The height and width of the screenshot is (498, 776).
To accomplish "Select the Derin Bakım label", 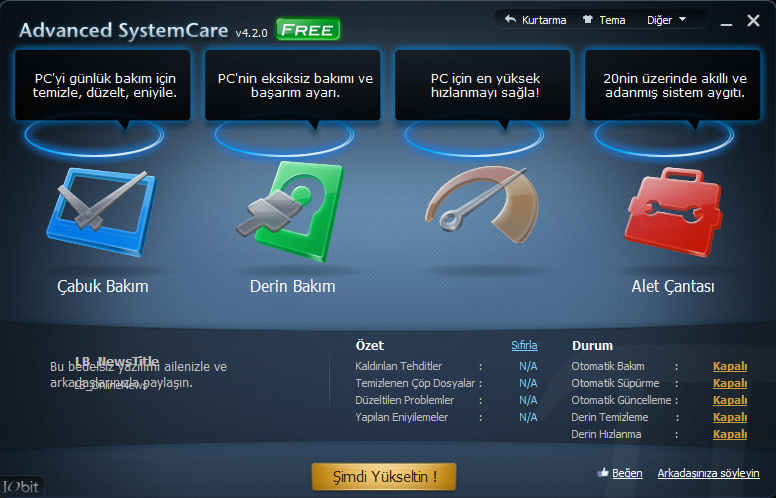I will point(292,286).
